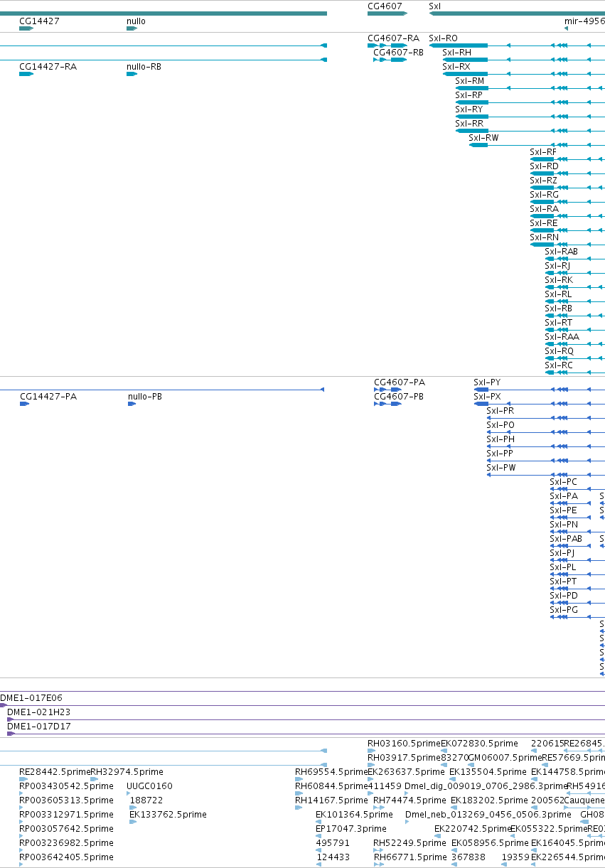
Task: Select the Sxl-PX protein
Action: pyautogui.click(x=487, y=396)
